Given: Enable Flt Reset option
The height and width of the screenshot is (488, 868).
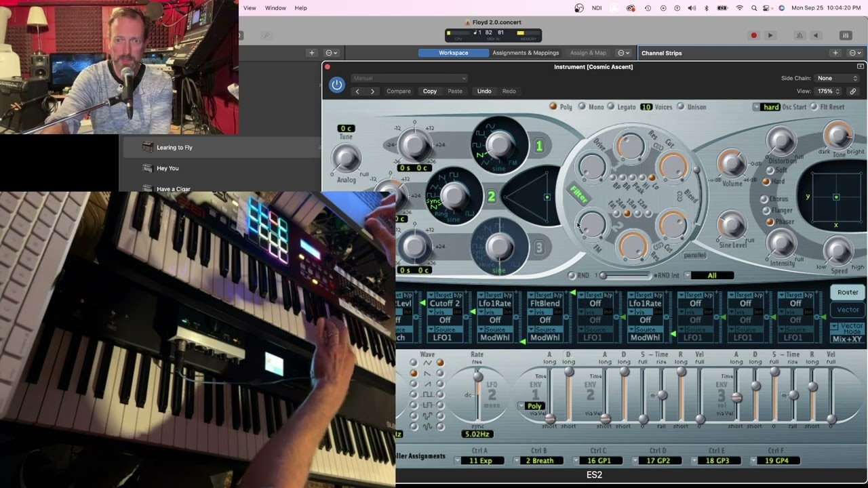Looking at the screenshot, I should 814,107.
